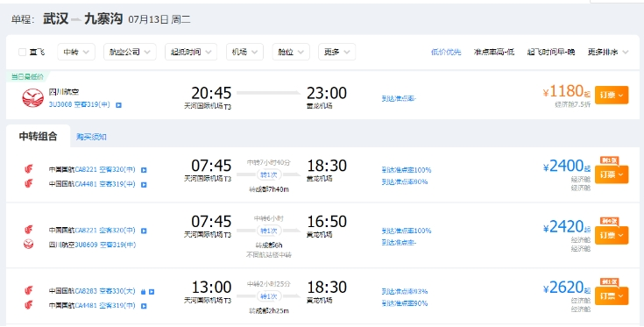Click the info icon beside CA4481 in the ¥2400 row
Image resolution: width=644 pixels, height=327 pixels.
[144, 184]
